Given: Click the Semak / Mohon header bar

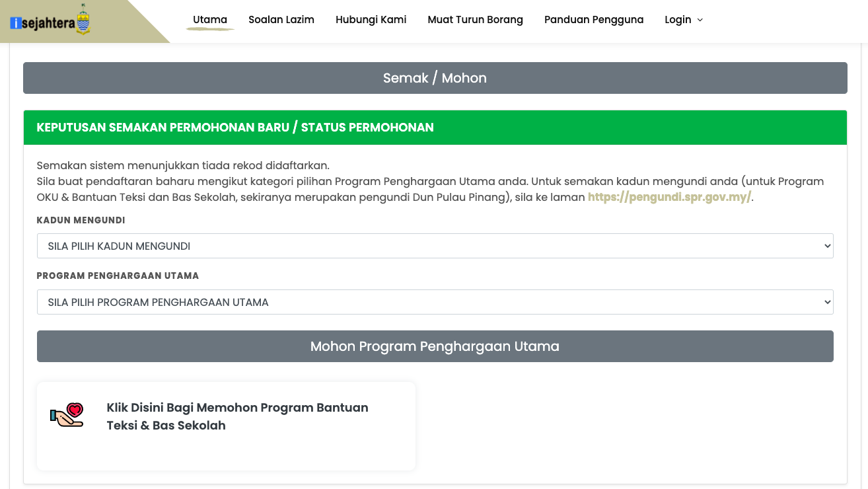Looking at the screenshot, I should (x=435, y=77).
